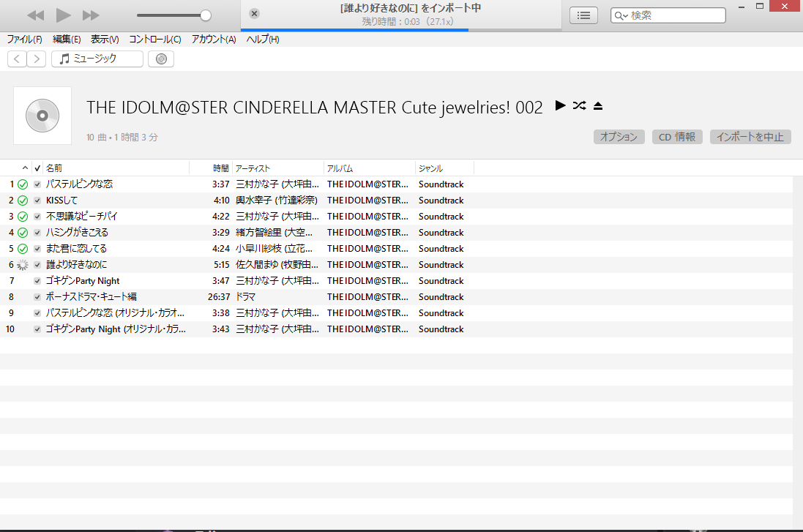Adjust the volume slider knob
This screenshot has width=803, height=532.
[x=206, y=15]
